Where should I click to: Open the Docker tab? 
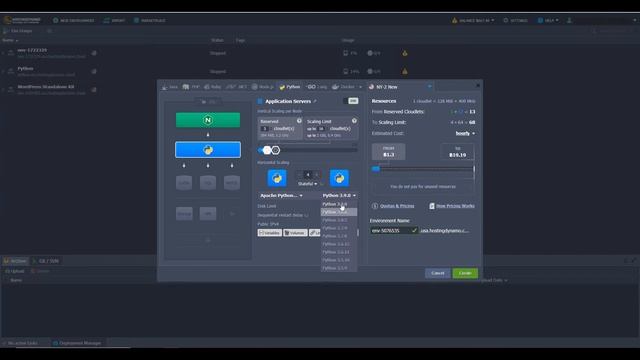343,87
